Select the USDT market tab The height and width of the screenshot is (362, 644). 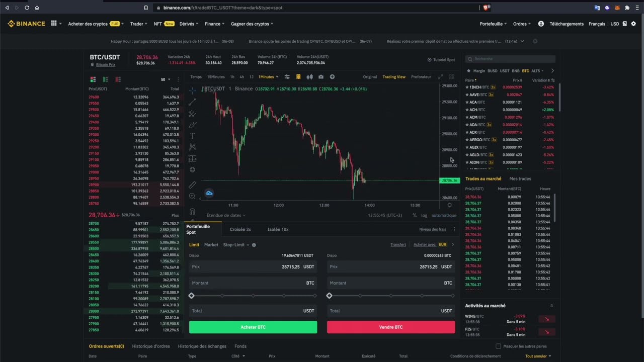505,71
